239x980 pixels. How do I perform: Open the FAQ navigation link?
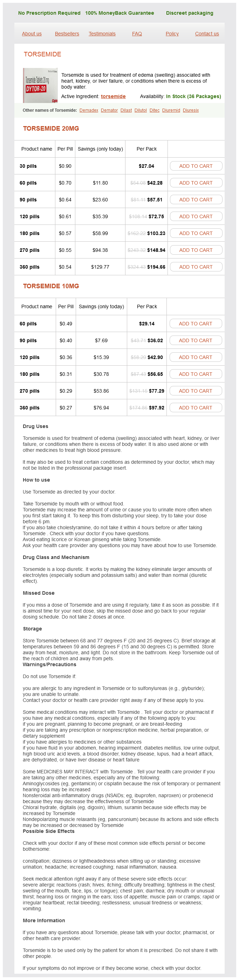tap(137, 34)
